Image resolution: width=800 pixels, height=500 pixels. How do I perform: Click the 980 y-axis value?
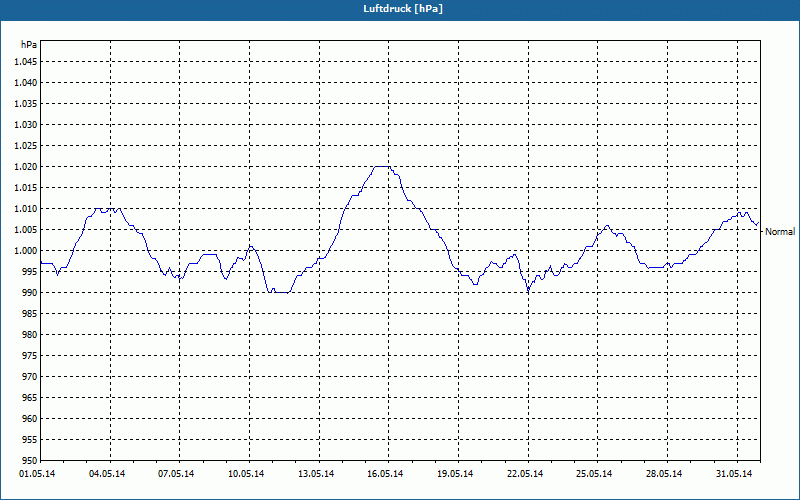pyautogui.click(x=30, y=335)
